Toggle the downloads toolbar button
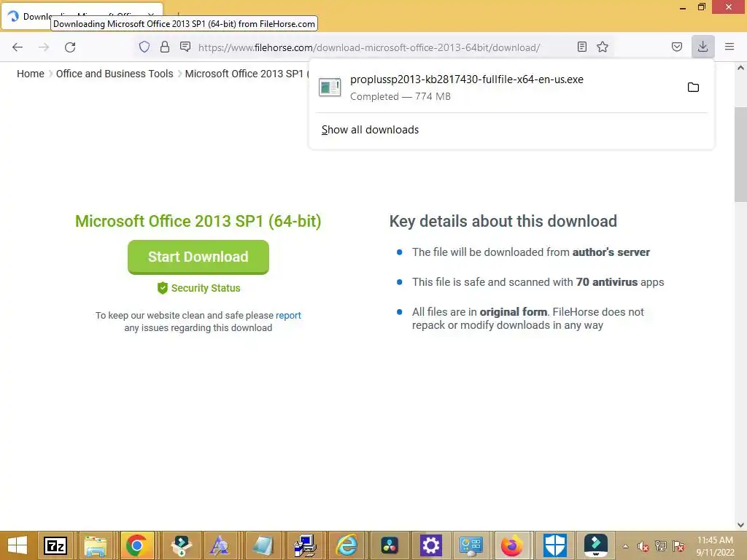Image resolution: width=747 pixels, height=560 pixels. point(703,47)
